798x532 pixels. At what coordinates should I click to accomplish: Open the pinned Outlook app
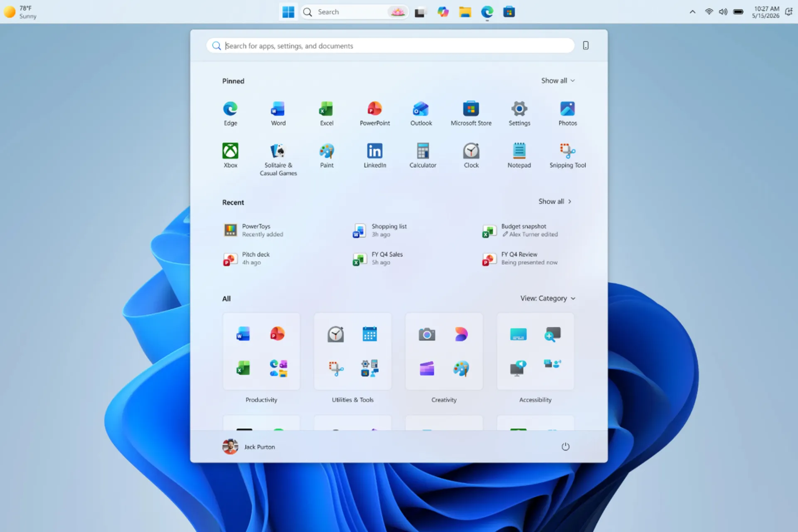click(x=421, y=113)
